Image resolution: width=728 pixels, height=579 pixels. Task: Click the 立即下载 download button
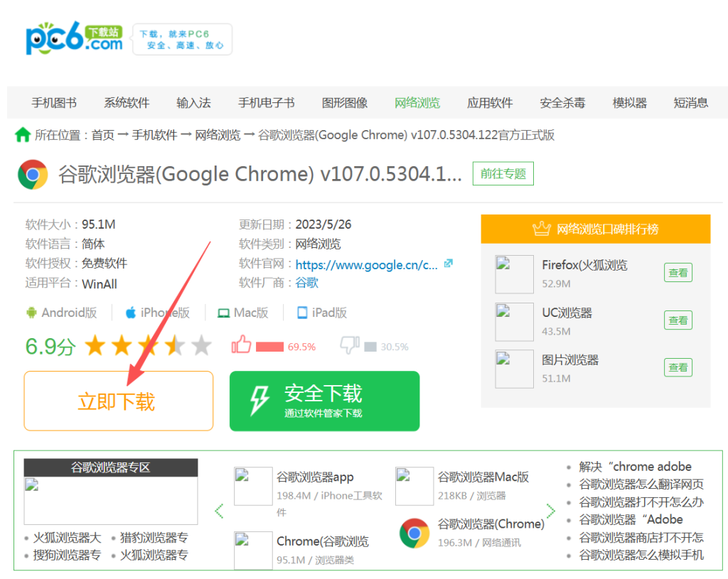coord(118,401)
